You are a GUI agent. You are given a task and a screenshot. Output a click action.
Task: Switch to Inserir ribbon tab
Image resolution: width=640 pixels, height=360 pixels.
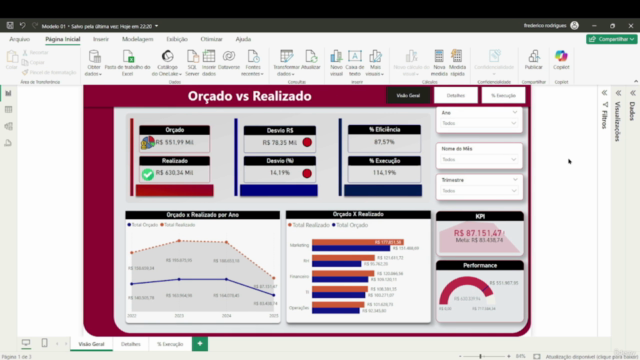pyautogui.click(x=101, y=39)
